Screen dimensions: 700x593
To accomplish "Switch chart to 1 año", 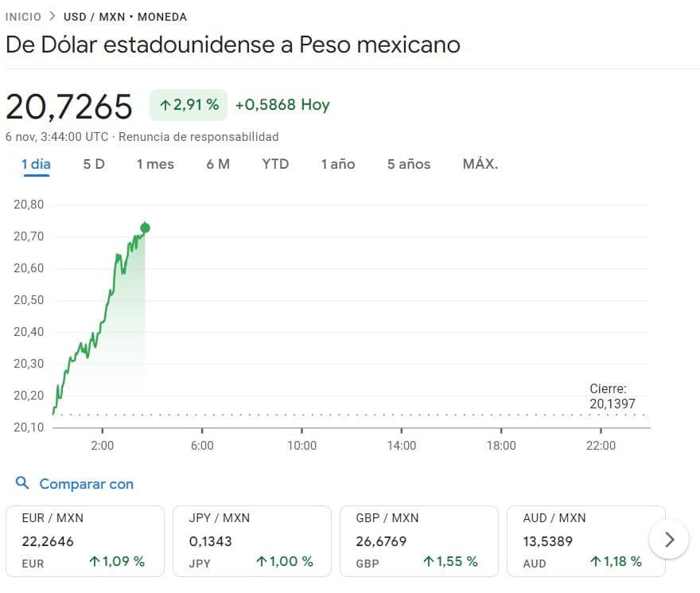I will pyautogui.click(x=338, y=164).
